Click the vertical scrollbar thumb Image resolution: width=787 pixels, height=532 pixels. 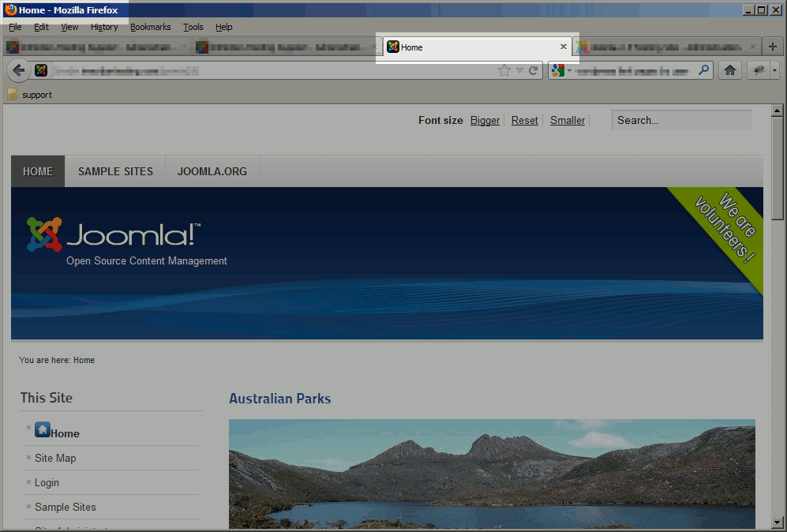coord(777,168)
